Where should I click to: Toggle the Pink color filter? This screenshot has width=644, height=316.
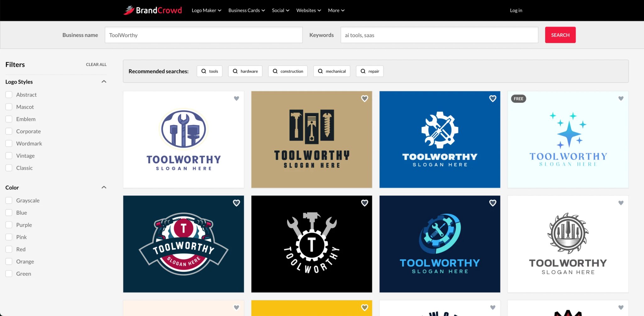9,237
